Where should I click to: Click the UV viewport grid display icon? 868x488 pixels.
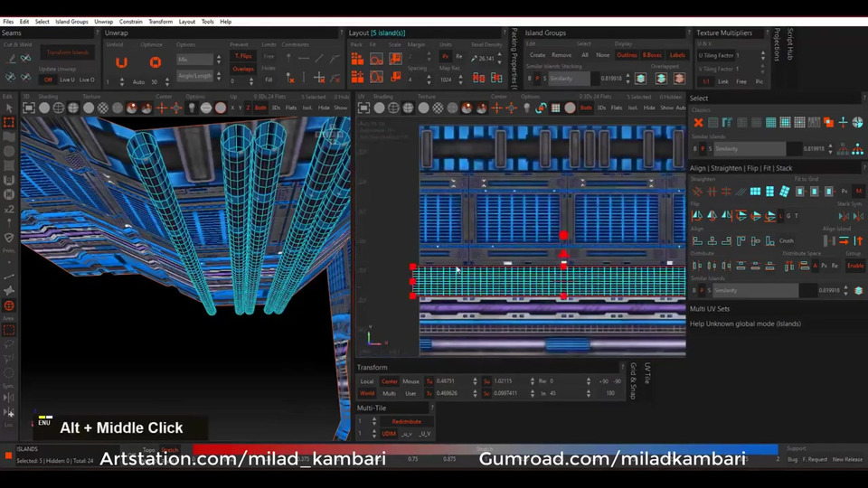click(556, 108)
